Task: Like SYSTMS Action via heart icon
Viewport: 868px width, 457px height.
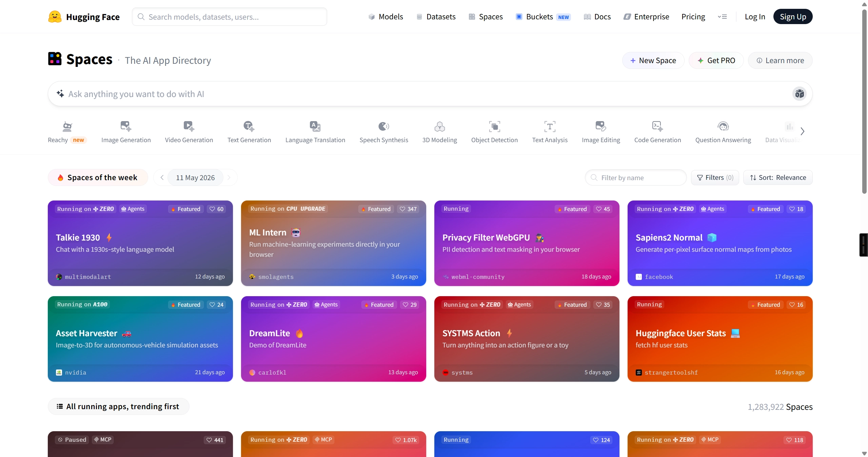Action: 599,305
